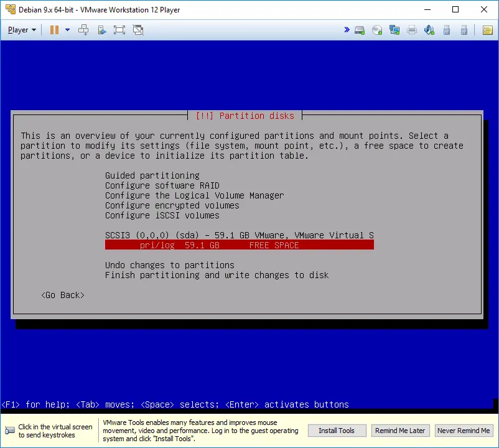Viewport: 499px width, 448px height.
Task: Expand the power options dropdown arrow
Action: point(67,30)
